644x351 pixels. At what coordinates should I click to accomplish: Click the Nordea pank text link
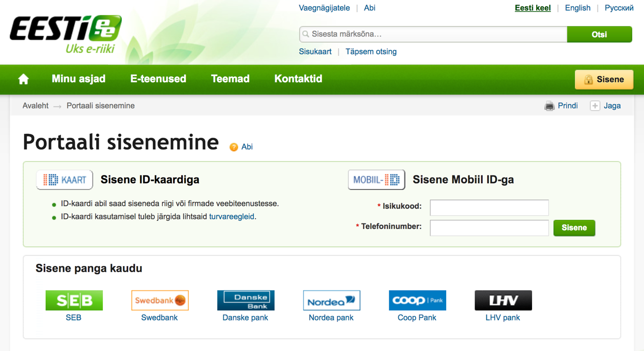pyautogui.click(x=331, y=318)
